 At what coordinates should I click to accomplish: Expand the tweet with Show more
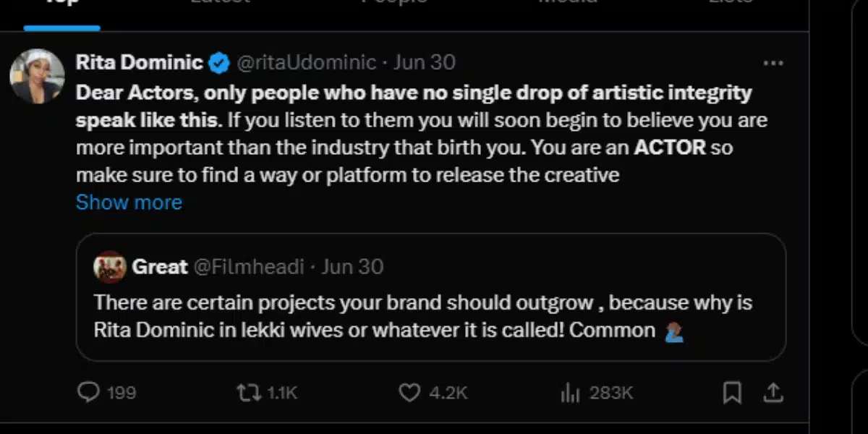pyautogui.click(x=129, y=202)
